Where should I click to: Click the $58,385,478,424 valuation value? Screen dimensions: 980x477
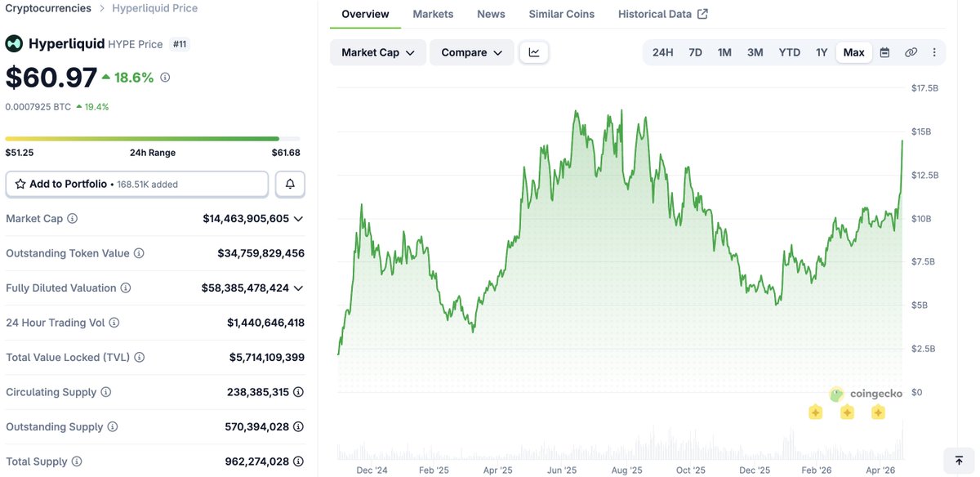click(x=246, y=288)
